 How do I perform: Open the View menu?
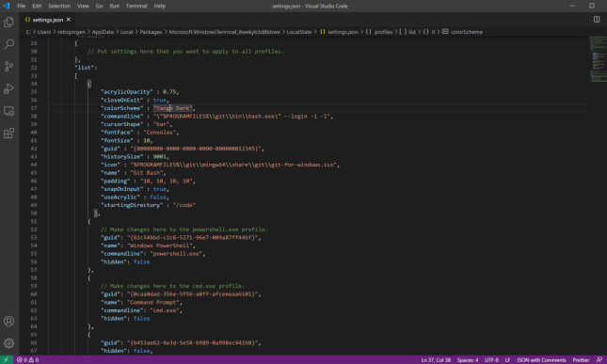click(83, 6)
